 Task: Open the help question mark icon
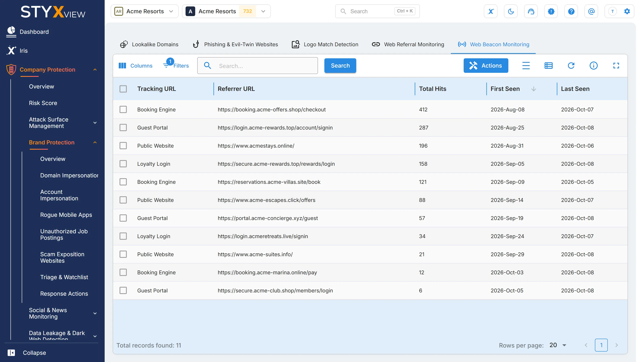click(x=571, y=11)
